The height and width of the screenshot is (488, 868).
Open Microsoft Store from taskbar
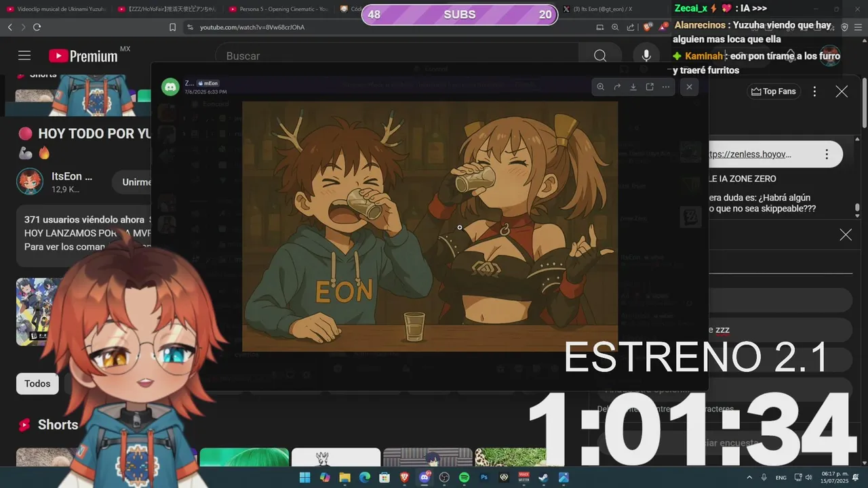click(384, 477)
